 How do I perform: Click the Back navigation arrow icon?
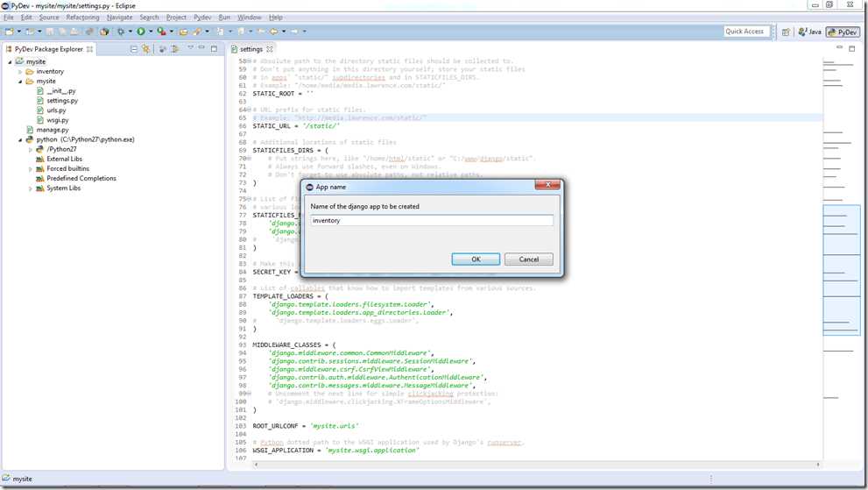273,32
